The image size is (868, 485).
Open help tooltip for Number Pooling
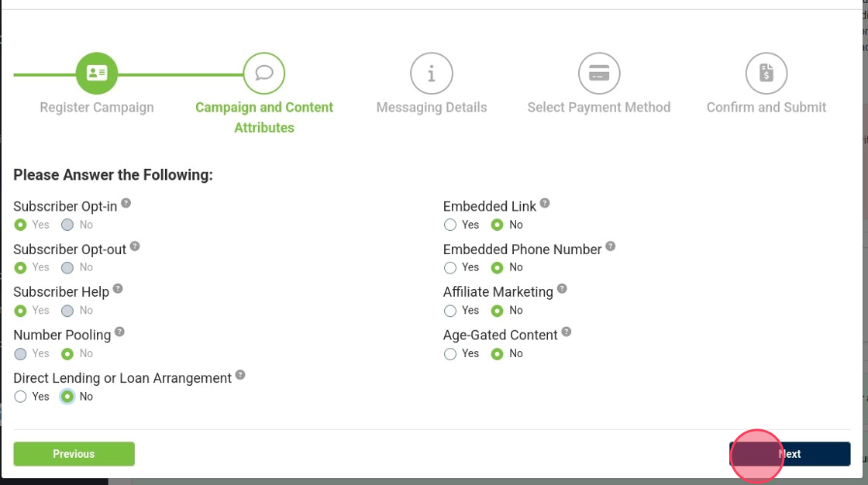coord(119,332)
